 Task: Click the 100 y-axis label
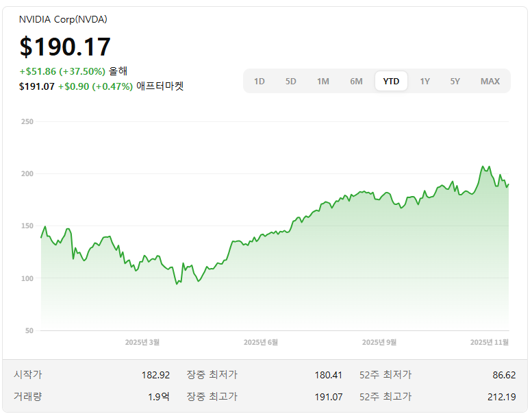[x=27, y=278]
